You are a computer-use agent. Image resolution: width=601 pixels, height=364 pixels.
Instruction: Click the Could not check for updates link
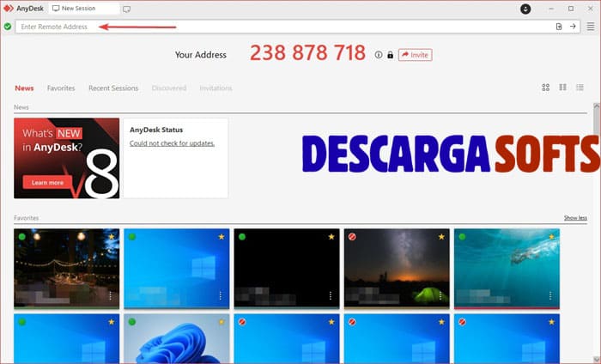click(x=172, y=143)
